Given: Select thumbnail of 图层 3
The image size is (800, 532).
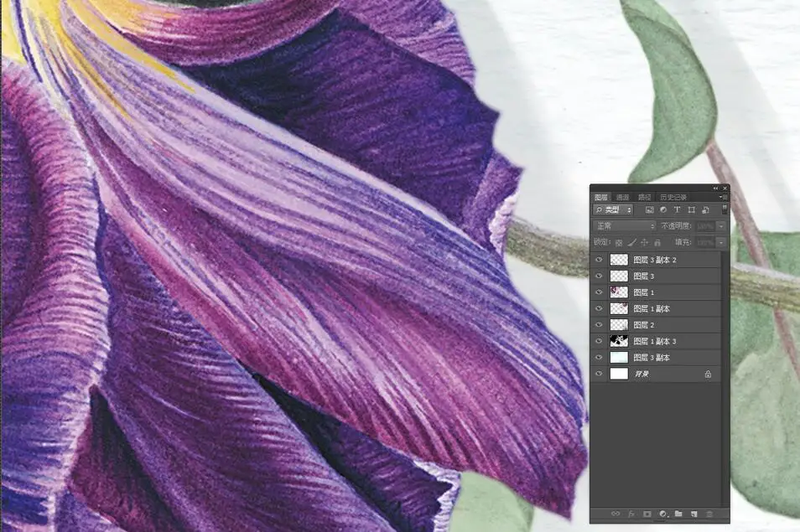Looking at the screenshot, I should coord(619,276).
